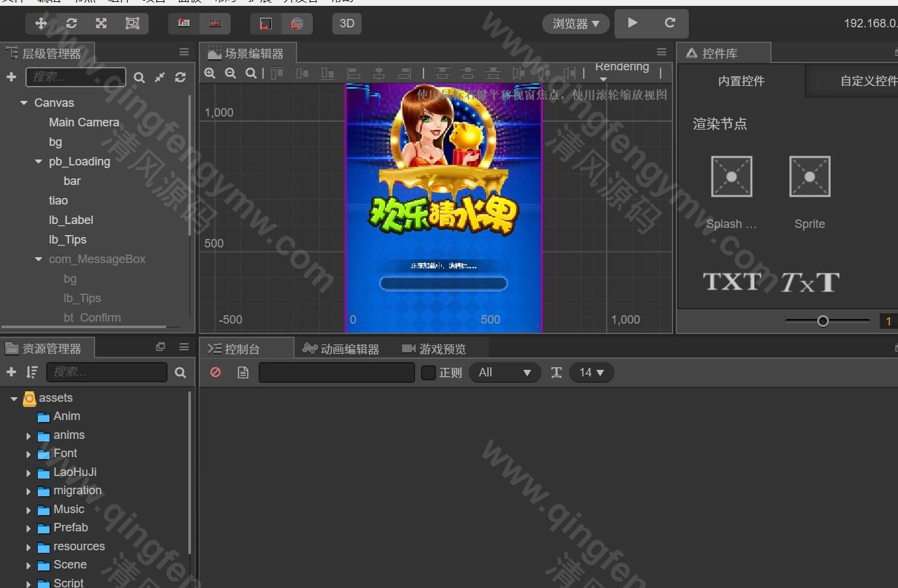Viewport: 898px width, 588px height.
Task: Switch to the widget library tab
Action: pyautogui.click(x=724, y=53)
